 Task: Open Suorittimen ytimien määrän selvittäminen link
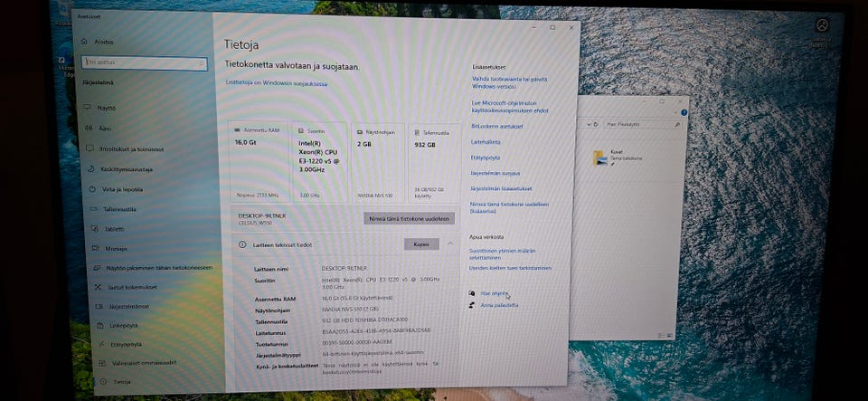tap(502, 254)
